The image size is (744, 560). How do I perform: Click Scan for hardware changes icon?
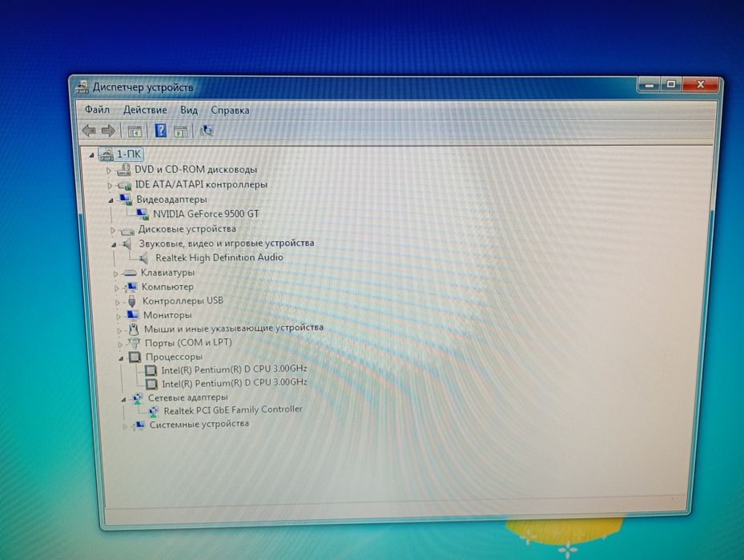[207, 131]
